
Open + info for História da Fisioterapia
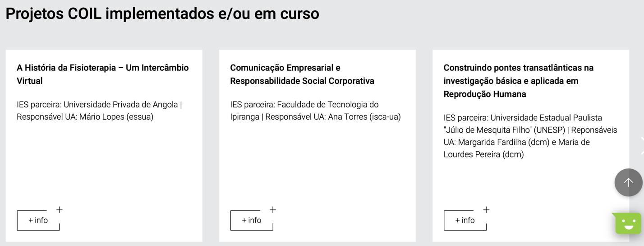tap(38, 220)
